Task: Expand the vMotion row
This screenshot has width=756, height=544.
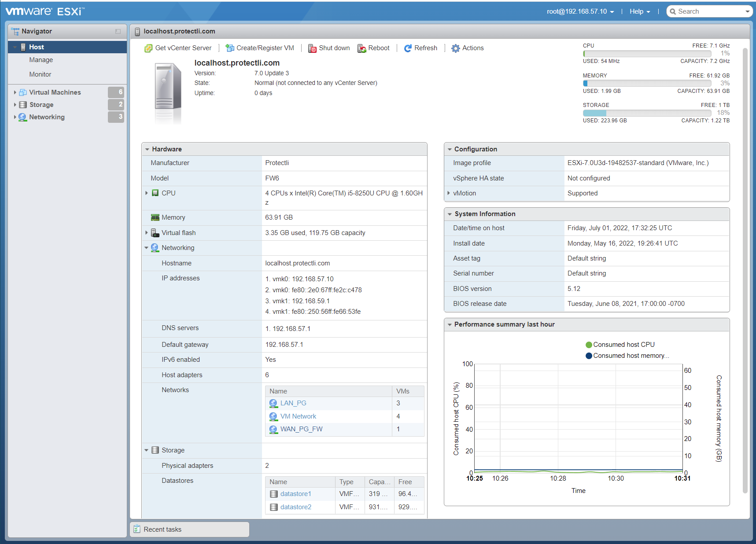Action: coord(449,193)
